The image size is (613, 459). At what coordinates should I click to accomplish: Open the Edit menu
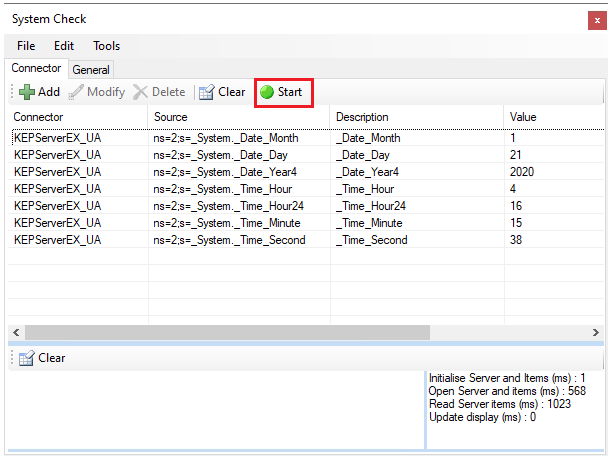64,46
